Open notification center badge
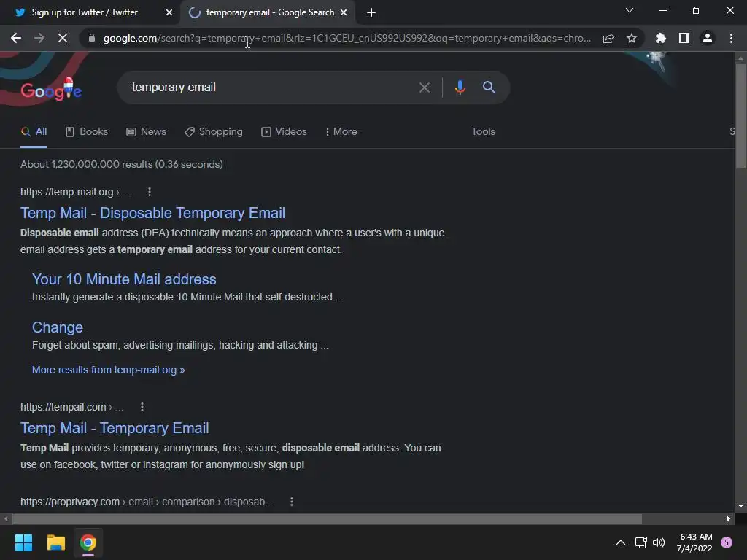747x560 pixels. tap(726, 542)
